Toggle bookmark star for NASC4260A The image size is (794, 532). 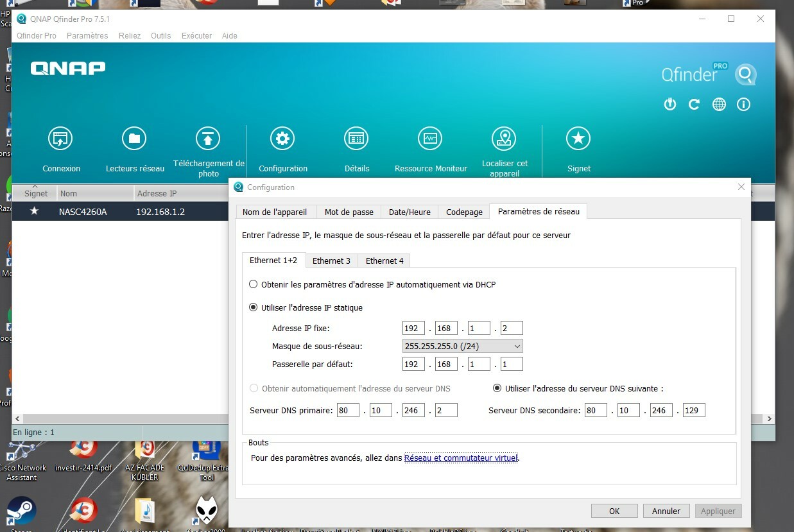coord(34,211)
